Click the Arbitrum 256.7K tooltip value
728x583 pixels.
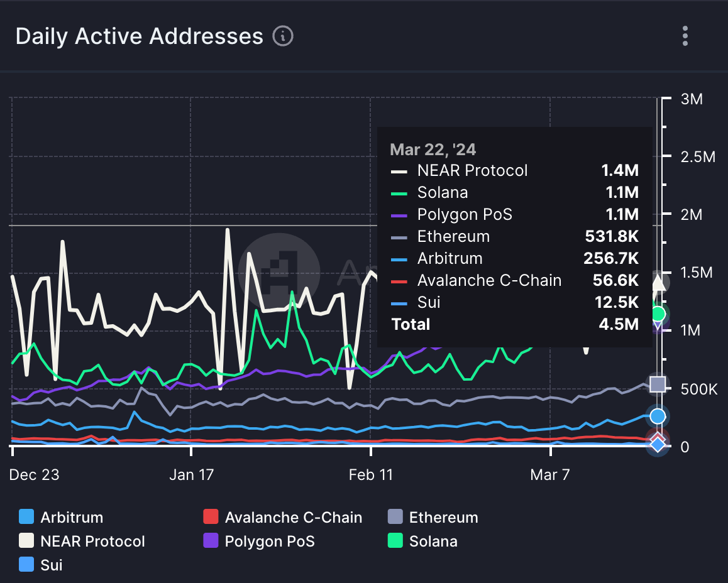(611, 258)
